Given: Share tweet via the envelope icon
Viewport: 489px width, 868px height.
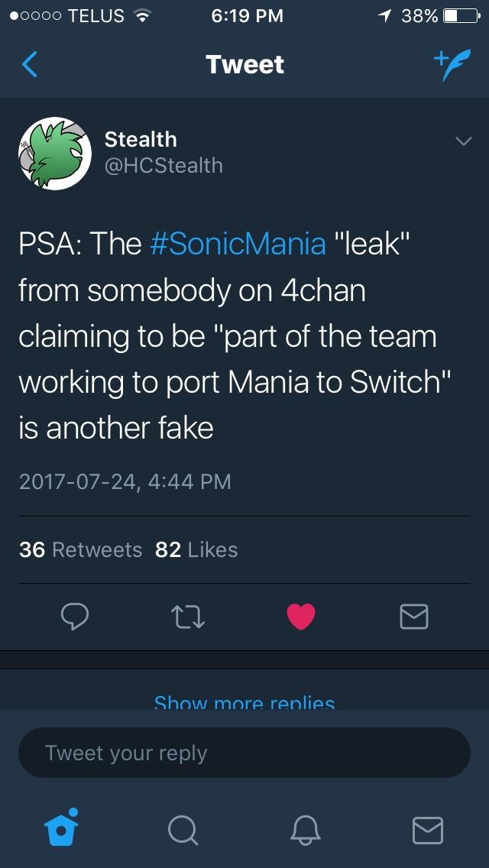Looking at the screenshot, I should pos(413,616).
